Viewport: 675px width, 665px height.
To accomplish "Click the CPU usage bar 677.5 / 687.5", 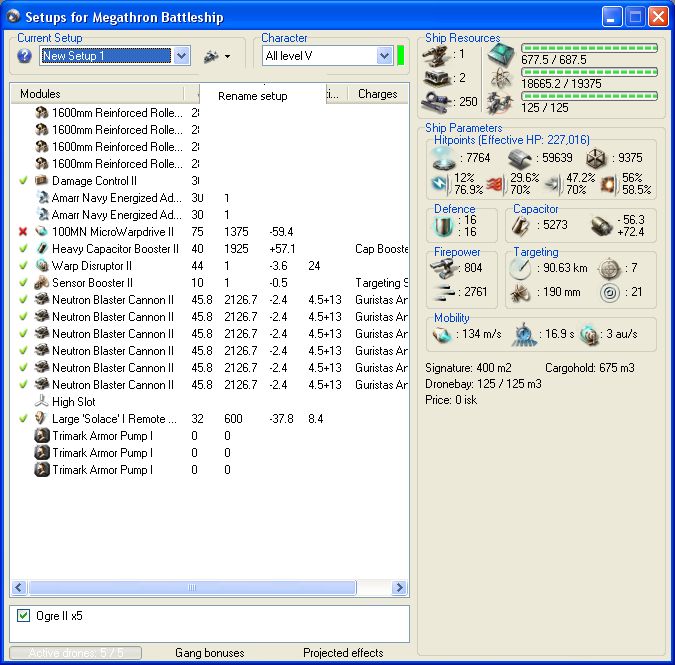I will tap(589, 48).
